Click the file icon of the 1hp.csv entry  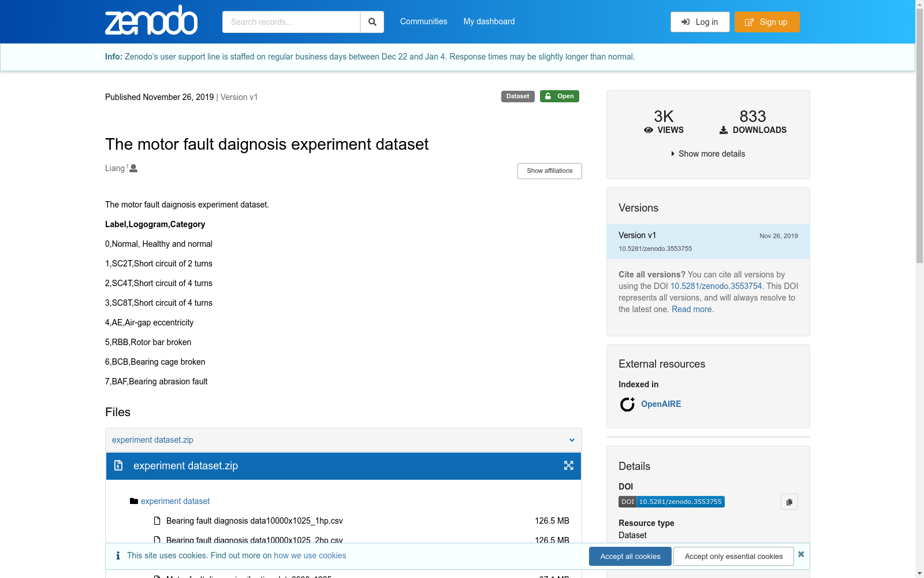(x=157, y=521)
